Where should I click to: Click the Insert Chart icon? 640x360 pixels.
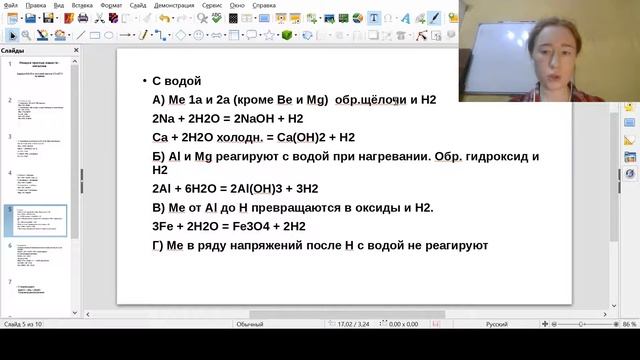point(358,18)
